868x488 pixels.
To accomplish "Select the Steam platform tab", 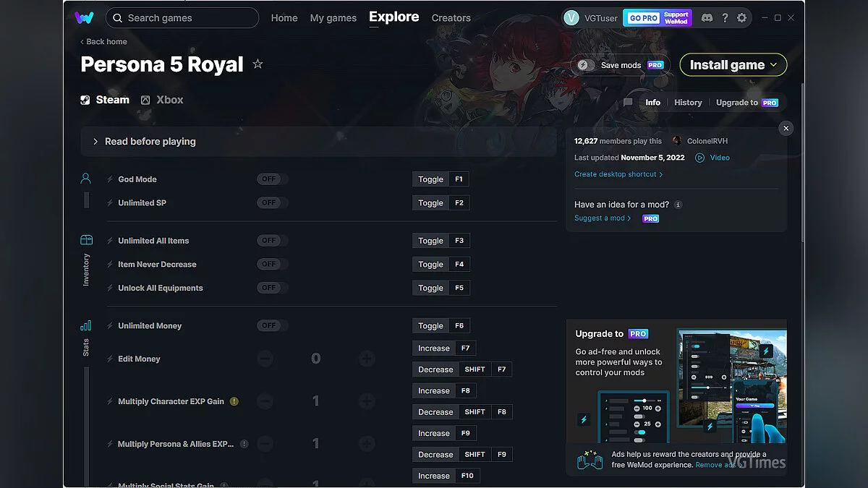I will pos(105,100).
